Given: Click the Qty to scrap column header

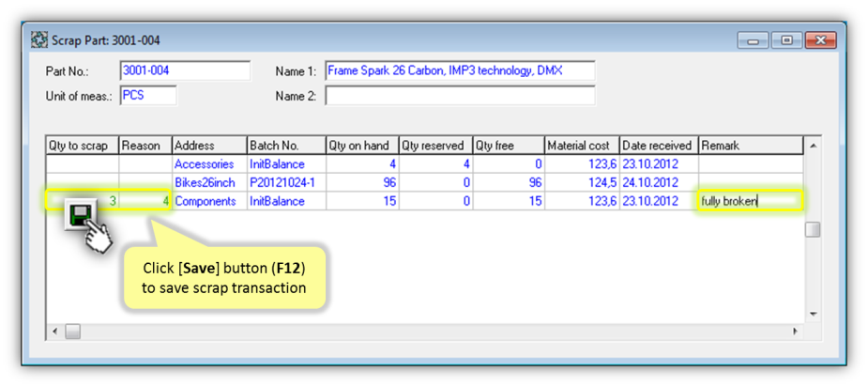Looking at the screenshot, I should coord(83,146).
